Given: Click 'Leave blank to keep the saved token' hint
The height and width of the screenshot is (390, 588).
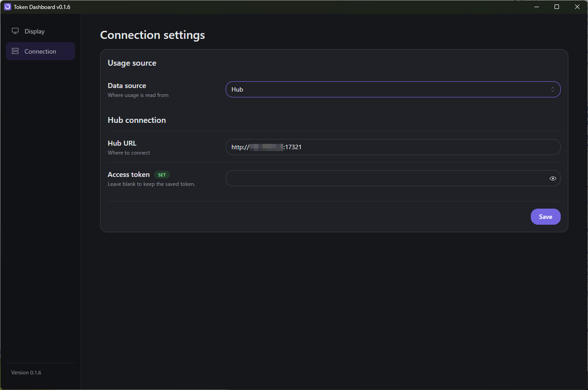Looking at the screenshot, I should (151, 184).
